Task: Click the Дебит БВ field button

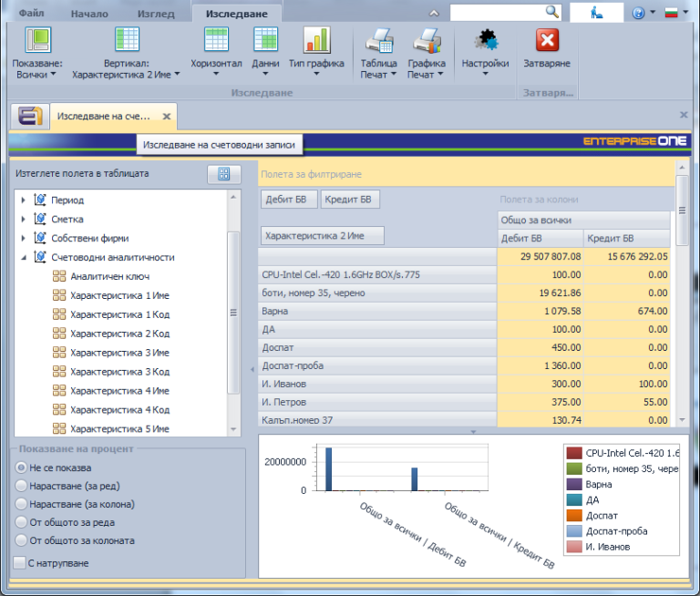Action: (289, 200)
